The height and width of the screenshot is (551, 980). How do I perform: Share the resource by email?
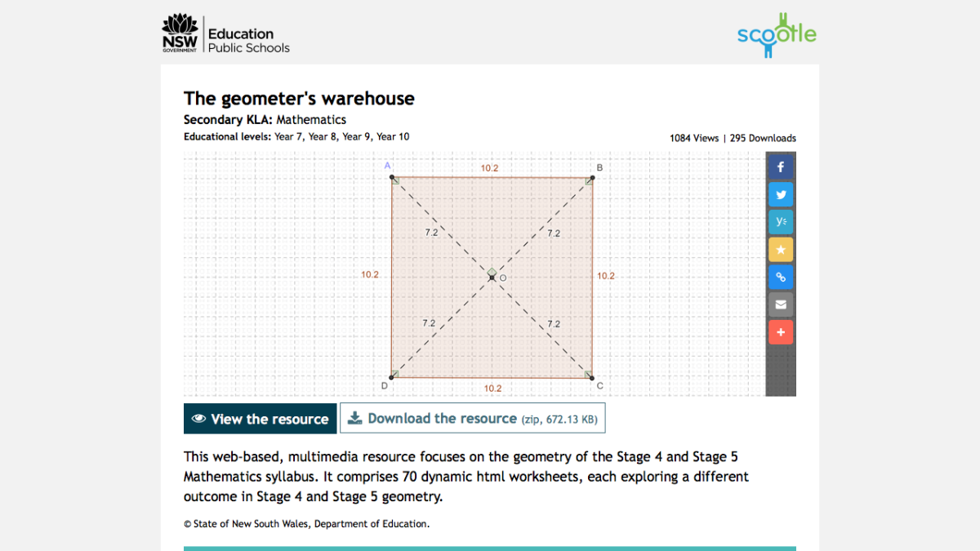click(x=781, y=304)
